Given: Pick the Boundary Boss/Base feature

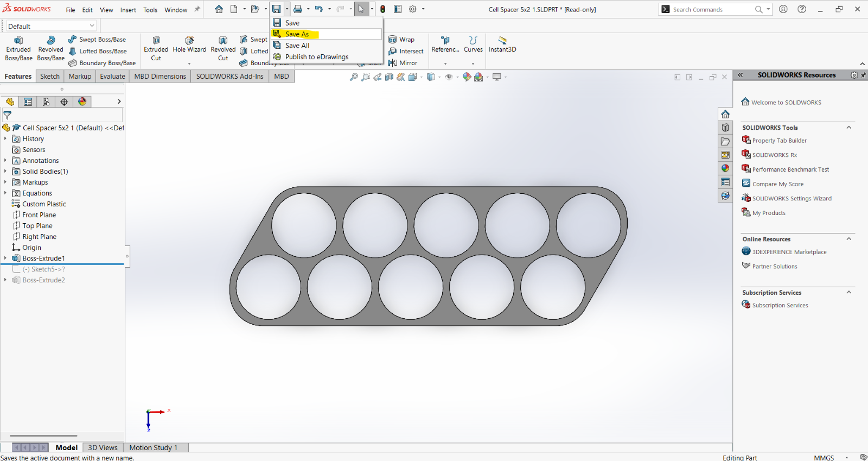Looking at the screenshot, I should (102, 63).
